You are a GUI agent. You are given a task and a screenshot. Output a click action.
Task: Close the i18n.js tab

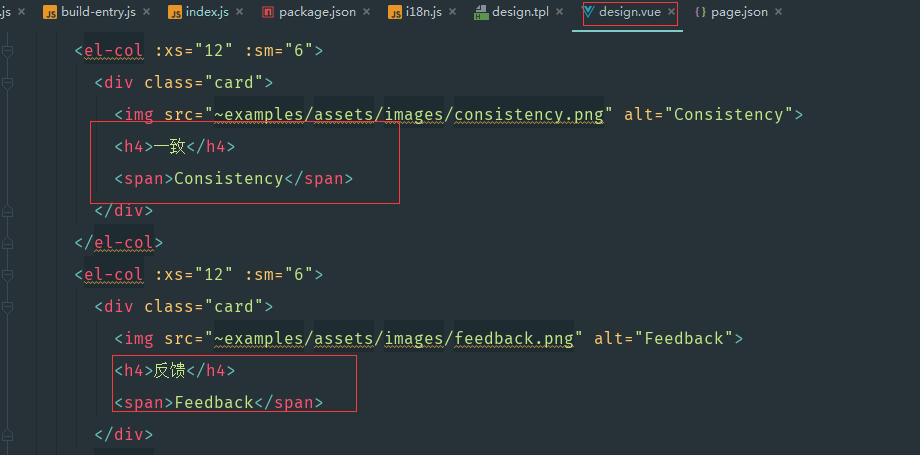(x=452, y=12)
